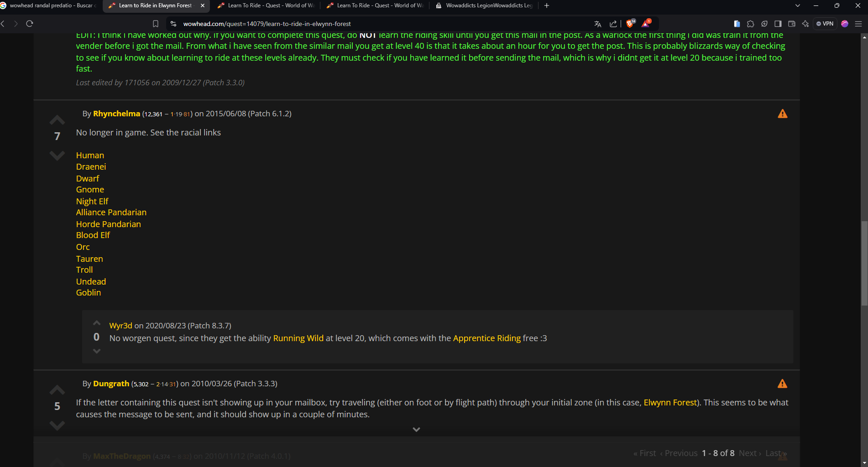The width and height of the screenshot is (868, 467).
Task: Expand Dungrath's comment with chevron
Action: point(416,430)
